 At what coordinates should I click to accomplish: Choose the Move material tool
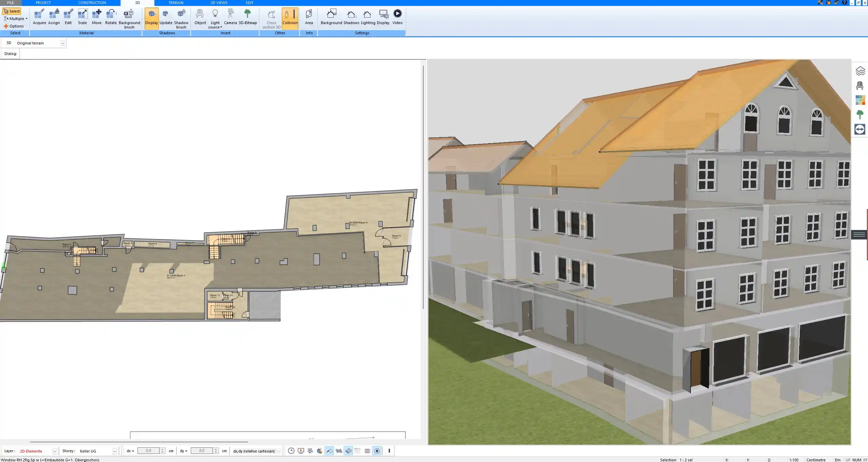[x=97, y=17]
